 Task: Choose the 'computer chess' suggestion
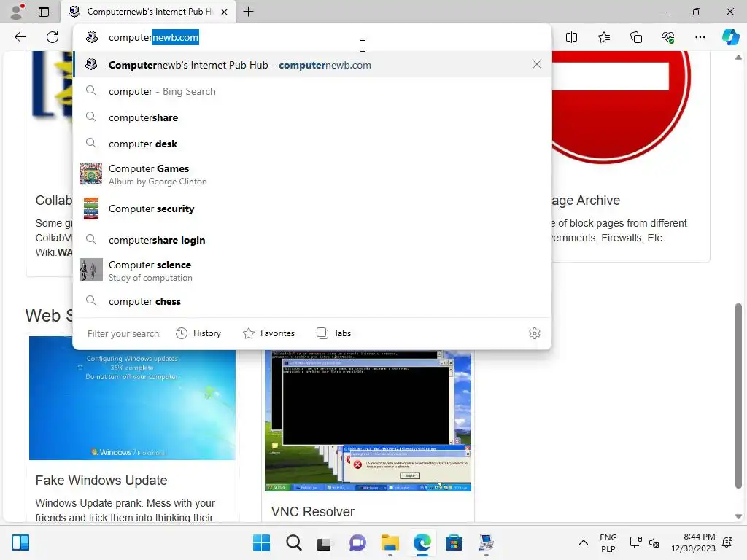pos(312,301)
